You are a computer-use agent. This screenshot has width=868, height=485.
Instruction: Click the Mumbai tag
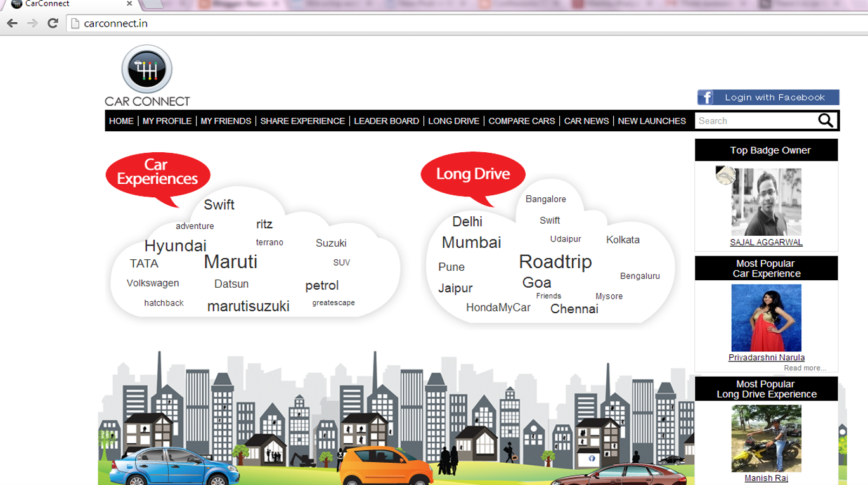[x=471, y=242]
